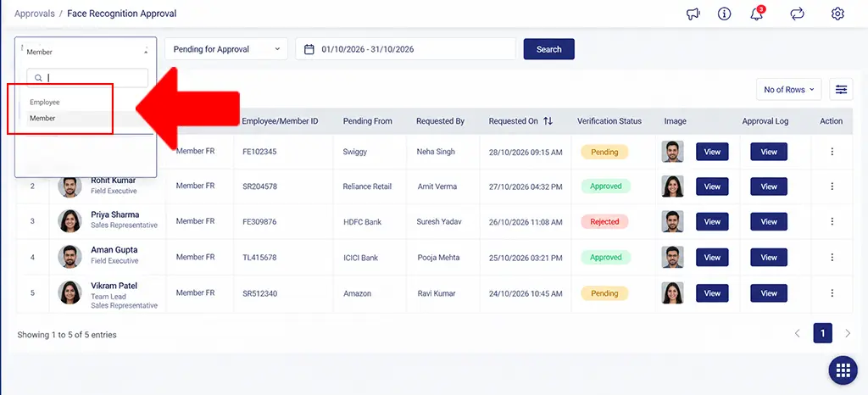
Task: View image for HDFC Bank row
Action: (712, 221)
